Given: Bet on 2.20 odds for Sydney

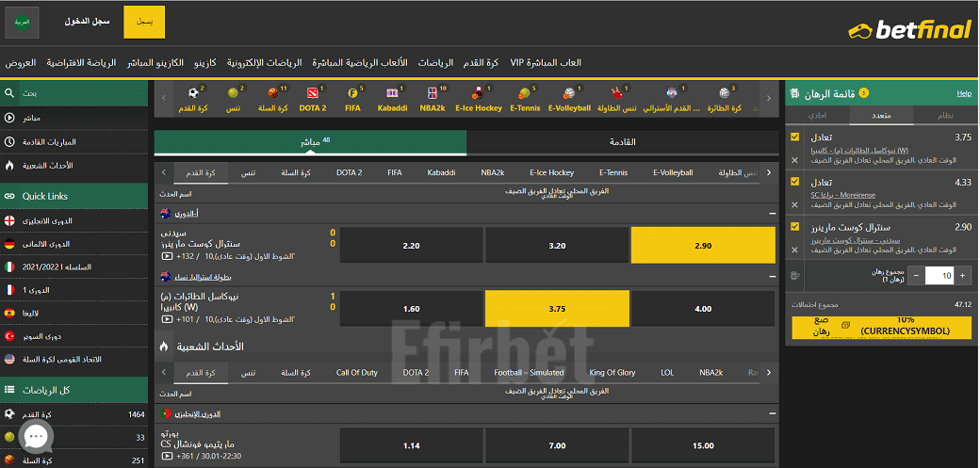Looking at the screenshot, I should tap(411, 246).
